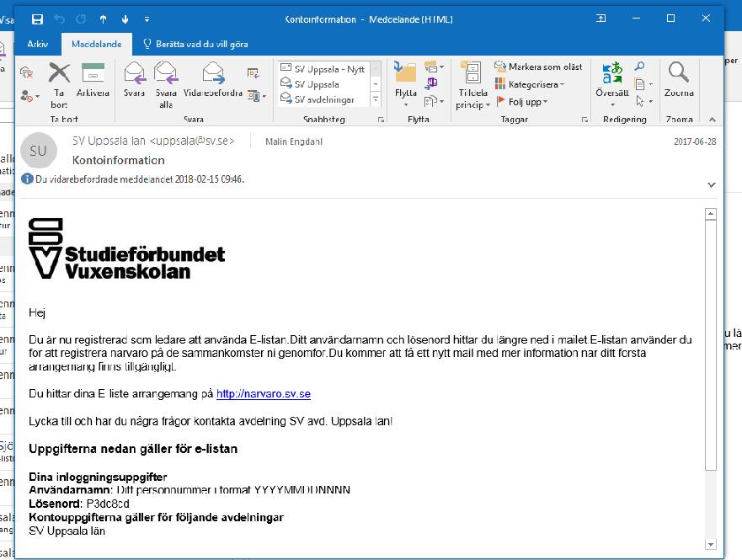This screenshot has height=560, width=742.
Task: Click the Zooma magnifier button
Action: pos(679,79)
